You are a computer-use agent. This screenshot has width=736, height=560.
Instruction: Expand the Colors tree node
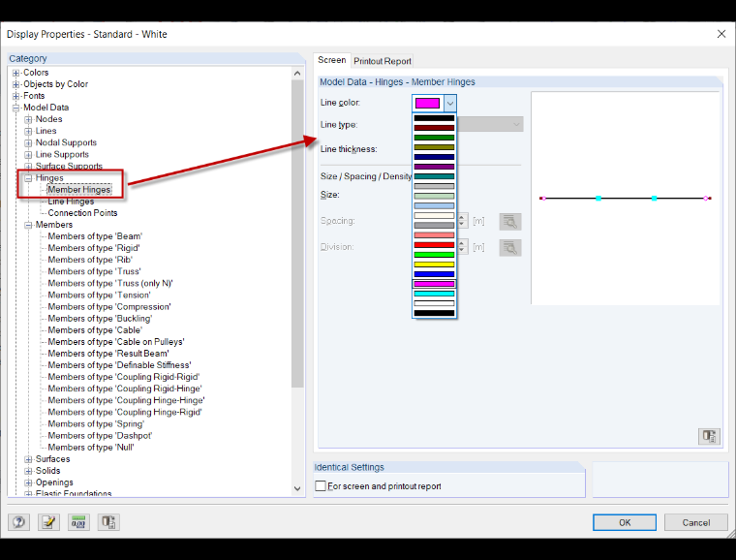coord(15,73)
